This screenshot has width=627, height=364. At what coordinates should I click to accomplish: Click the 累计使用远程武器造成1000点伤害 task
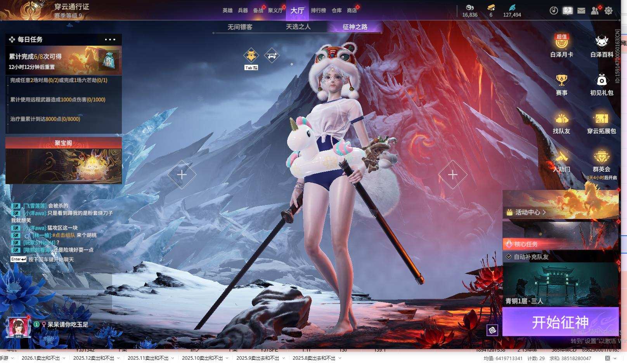pos(58,100)
